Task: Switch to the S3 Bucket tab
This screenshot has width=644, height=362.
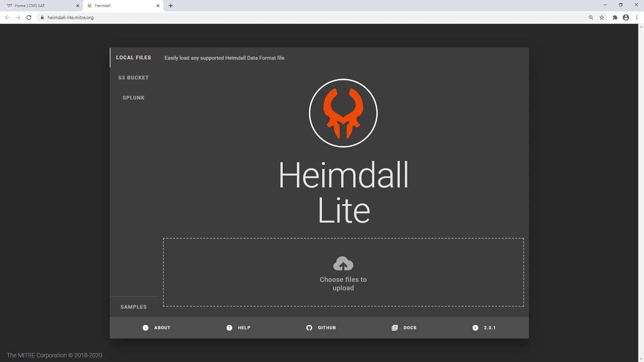Action: pos(133,77)
